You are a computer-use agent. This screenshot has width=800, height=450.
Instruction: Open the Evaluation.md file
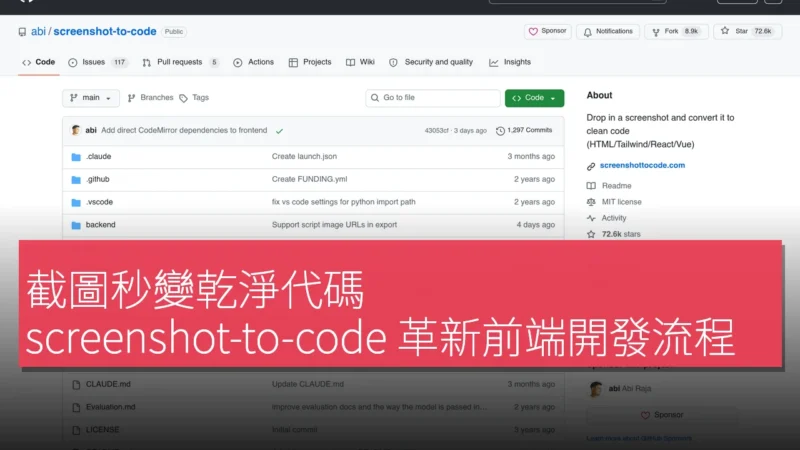[110, 407]
